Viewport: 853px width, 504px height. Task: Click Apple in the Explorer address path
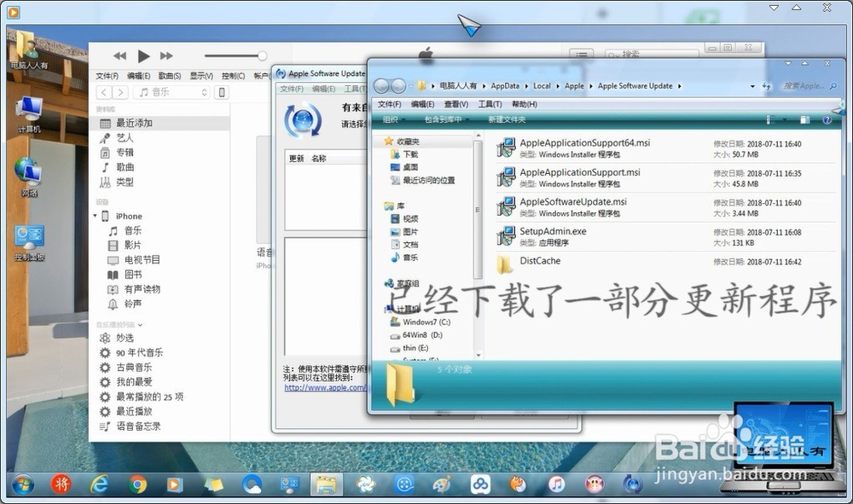[x=574, y=86]
